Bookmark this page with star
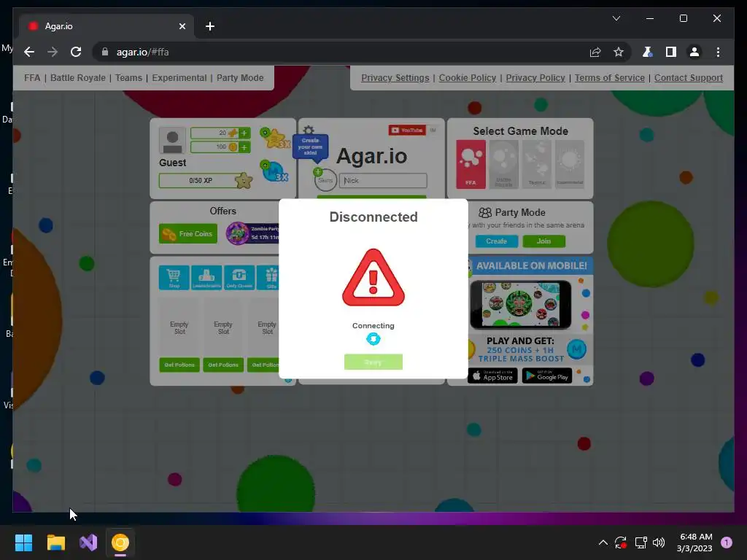747x560 pixels. pos(619,52)
